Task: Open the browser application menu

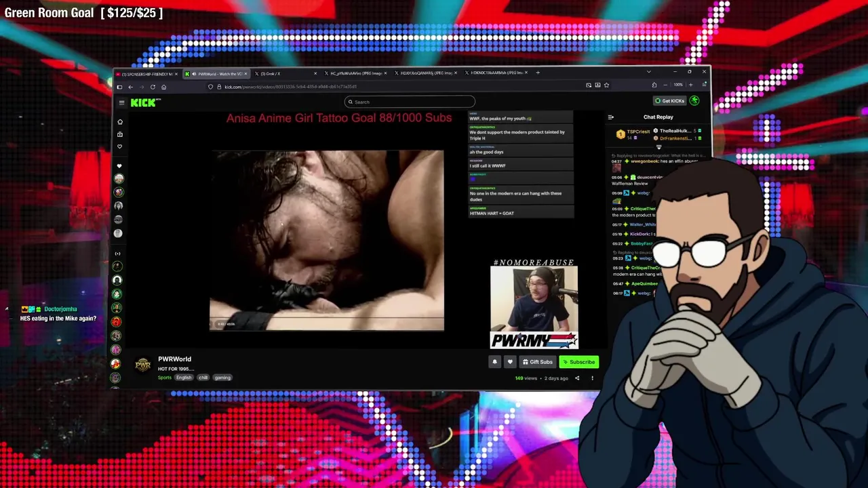Action: click(705, 85)
